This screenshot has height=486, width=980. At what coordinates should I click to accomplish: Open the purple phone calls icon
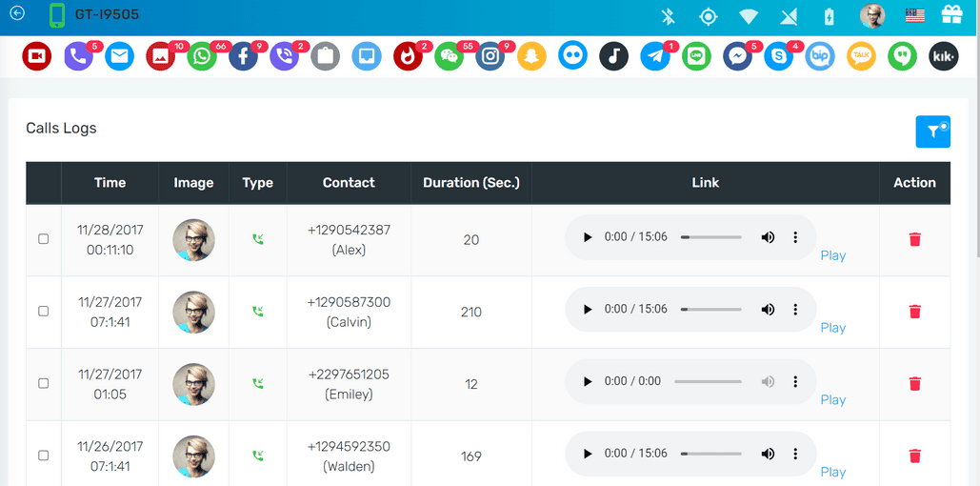coord(79,56)
